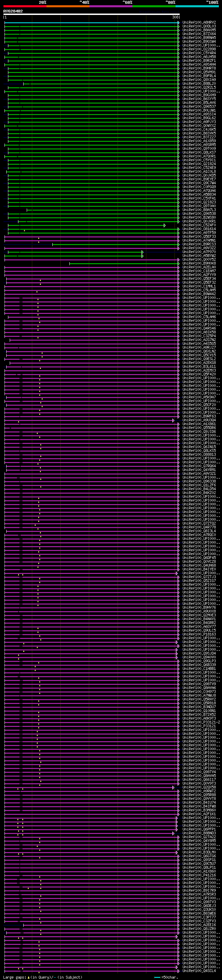Image resolution: width=222 pixels, height=980 pixels.
Task: Click hit label UniRef100_B9FRL4
Action: pyautogui.click(x=199, y=76)
